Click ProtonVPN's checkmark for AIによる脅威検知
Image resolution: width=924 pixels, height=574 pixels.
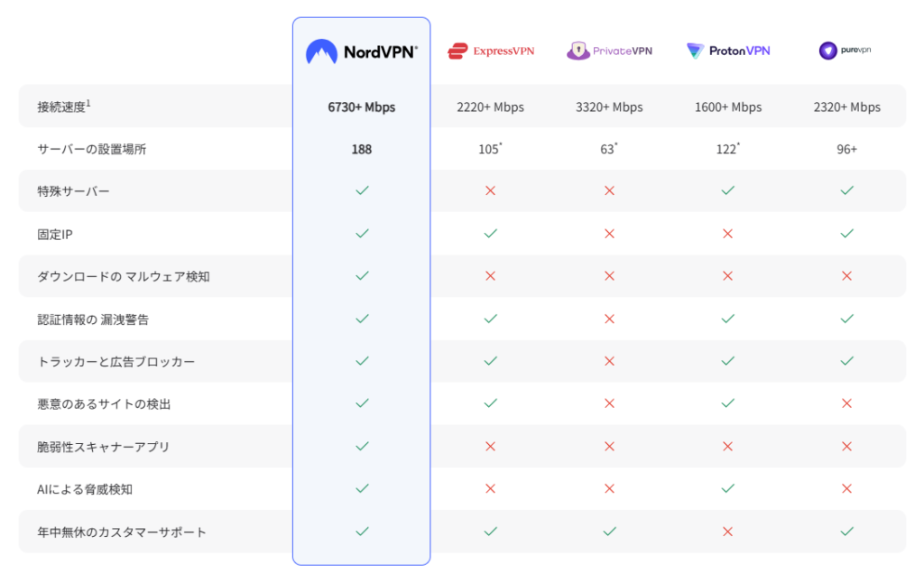(727, 488)
